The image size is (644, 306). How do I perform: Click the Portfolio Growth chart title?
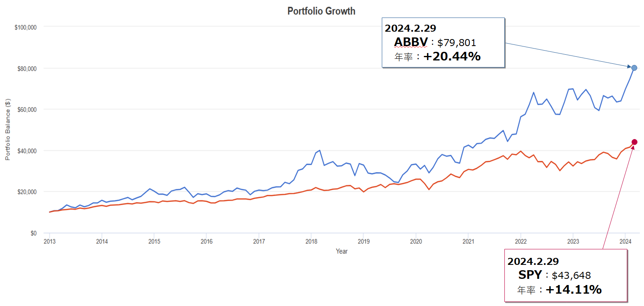(321, 11)
